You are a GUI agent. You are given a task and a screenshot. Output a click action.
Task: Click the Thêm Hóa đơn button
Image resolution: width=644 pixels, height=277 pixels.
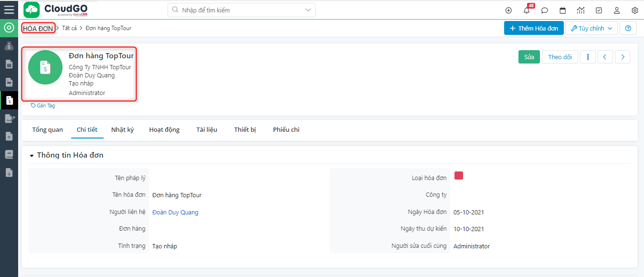[x=534, y=28]
